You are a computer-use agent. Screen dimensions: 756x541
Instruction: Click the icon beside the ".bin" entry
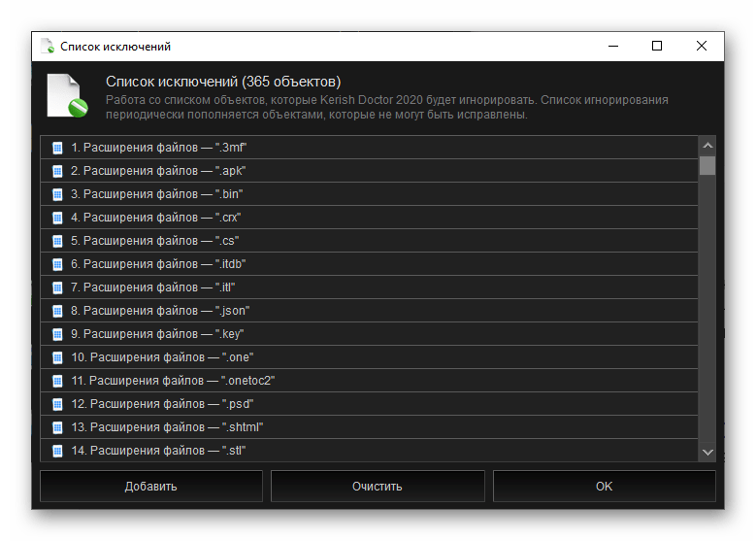pyautogui.click(x=57, y=194)
